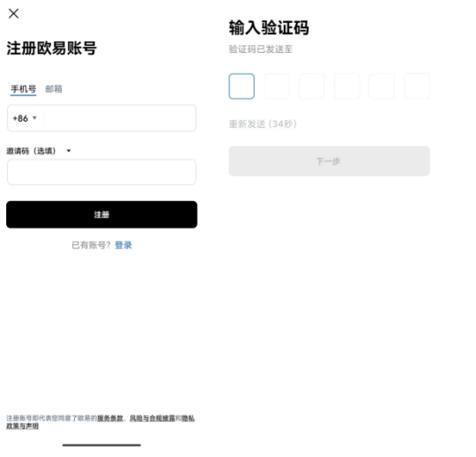Select the third verification code box
476x457 pixels.
pyautogui.click(x=312, y=86)
